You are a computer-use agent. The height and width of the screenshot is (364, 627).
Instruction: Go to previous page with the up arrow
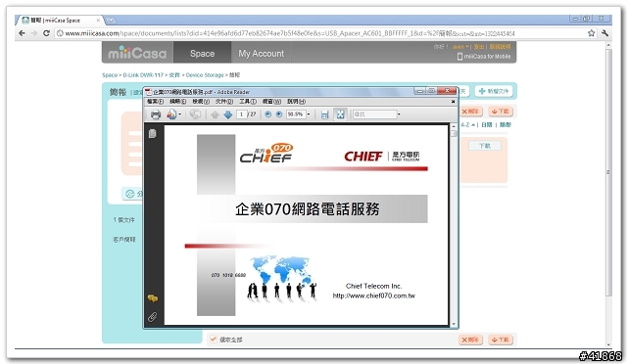click(x=215, y=114)
